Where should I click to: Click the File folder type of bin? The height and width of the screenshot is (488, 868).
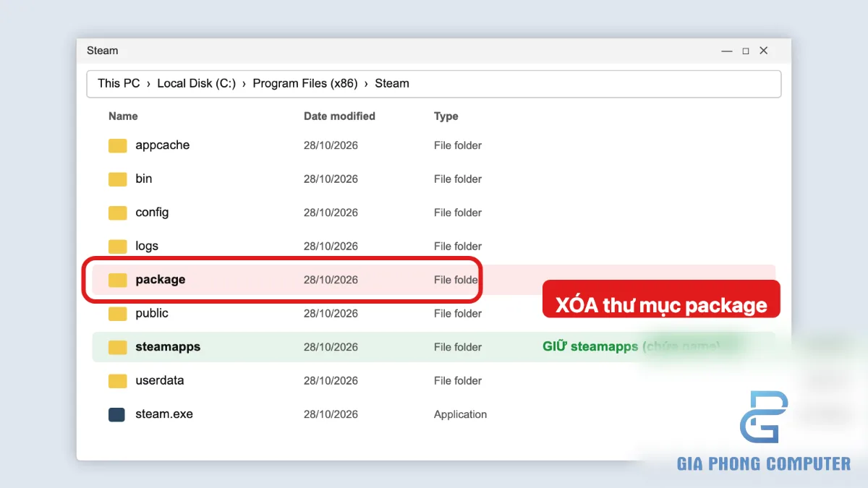click(458, 179)
